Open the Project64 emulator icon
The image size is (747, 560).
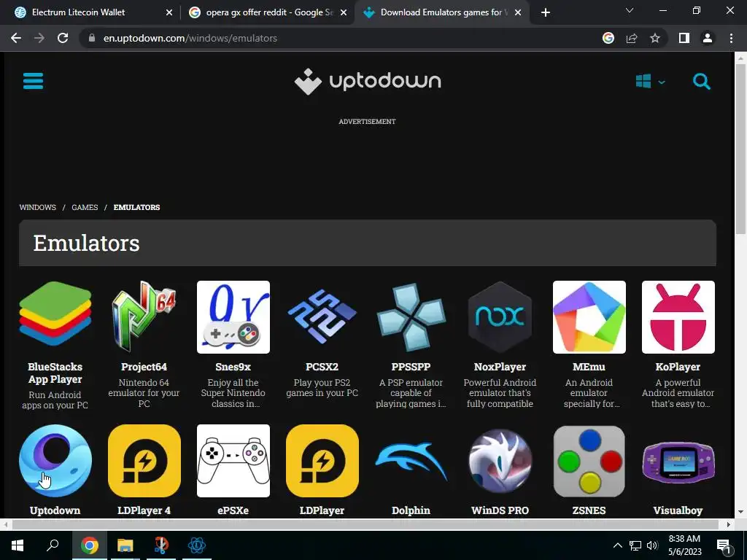point(144,317)
